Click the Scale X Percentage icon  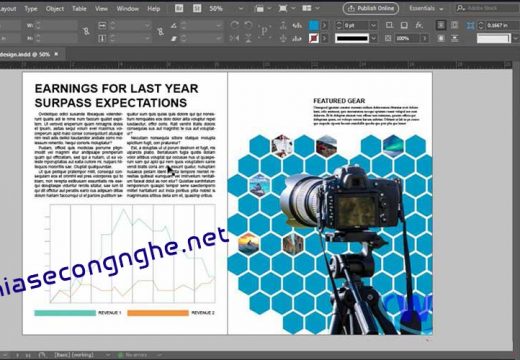tap(102, 25)
